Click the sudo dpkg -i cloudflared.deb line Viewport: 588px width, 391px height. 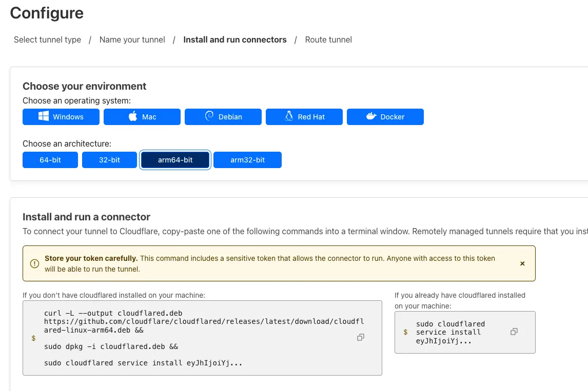(111, 346)
